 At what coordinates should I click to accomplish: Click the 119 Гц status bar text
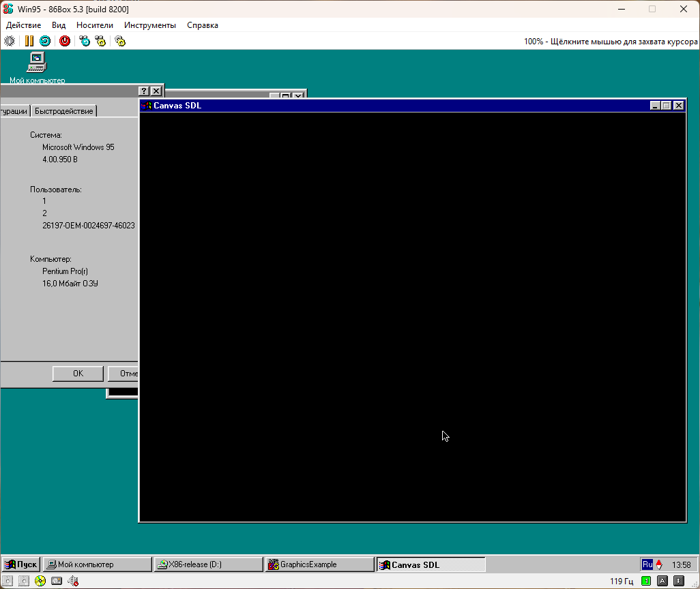(x=622, y=581)
